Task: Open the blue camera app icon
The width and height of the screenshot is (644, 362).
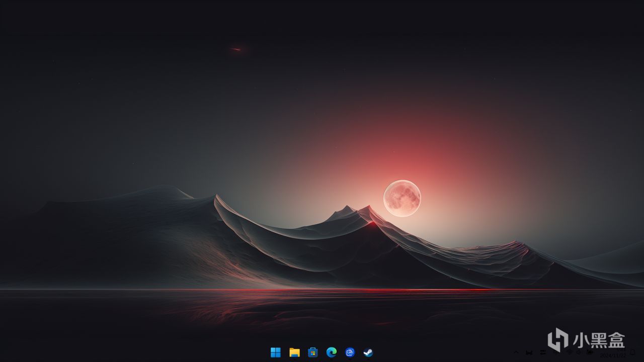Action: point(350,352)
